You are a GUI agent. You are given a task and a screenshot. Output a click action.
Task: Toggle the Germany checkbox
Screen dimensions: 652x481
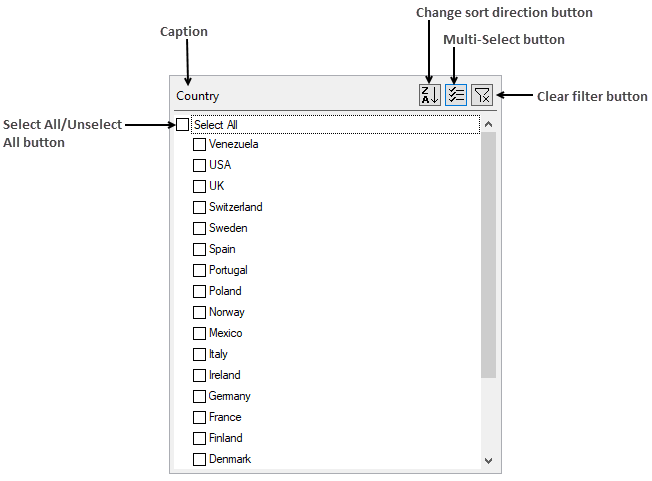pos(200,396)
